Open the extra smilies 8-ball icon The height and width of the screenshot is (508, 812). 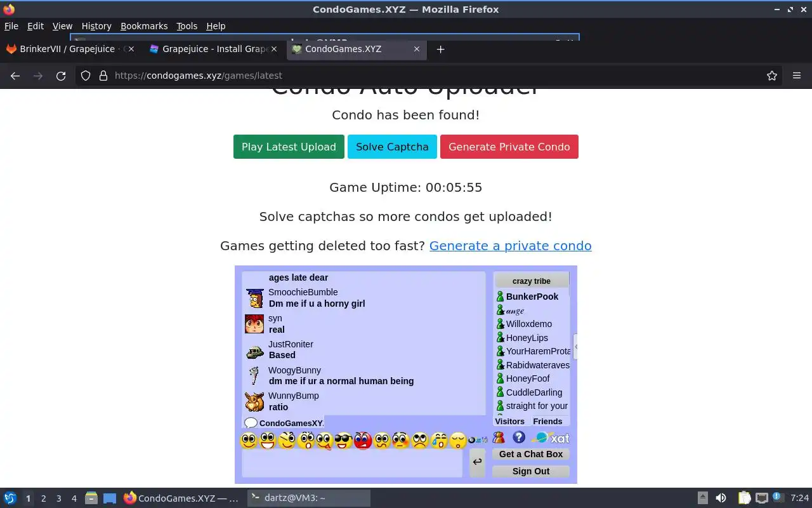tap(478, 439)
